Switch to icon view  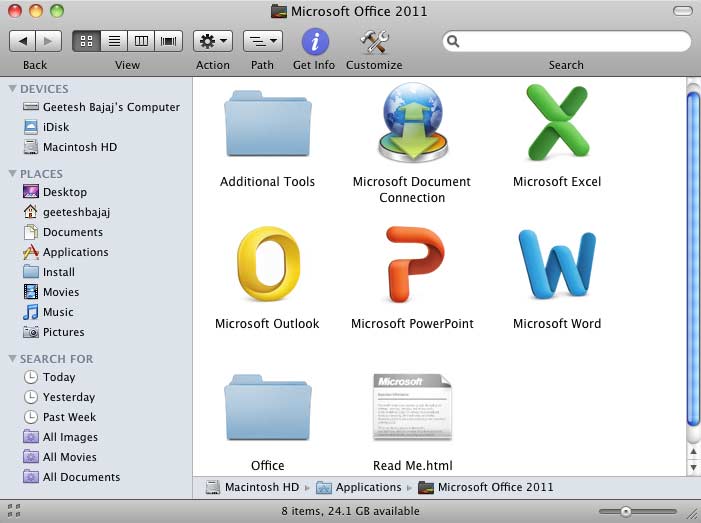point(86,42)
